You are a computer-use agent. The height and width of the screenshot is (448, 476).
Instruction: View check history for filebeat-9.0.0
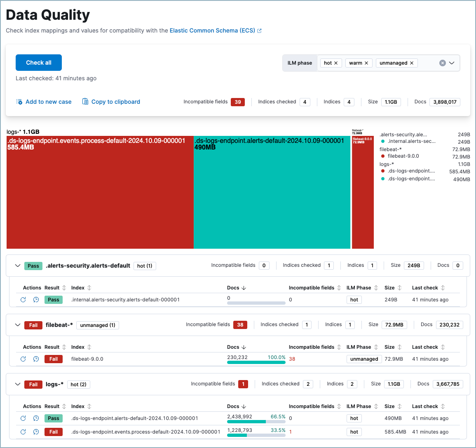coord(36,359)
